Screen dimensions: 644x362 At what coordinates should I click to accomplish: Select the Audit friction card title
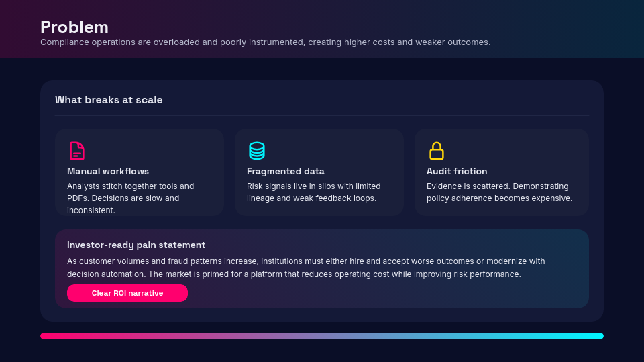tap(457, 171)
